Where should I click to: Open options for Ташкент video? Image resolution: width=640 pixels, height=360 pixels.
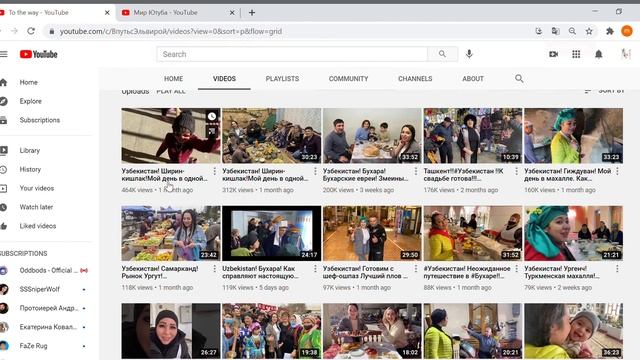point(516,171)
